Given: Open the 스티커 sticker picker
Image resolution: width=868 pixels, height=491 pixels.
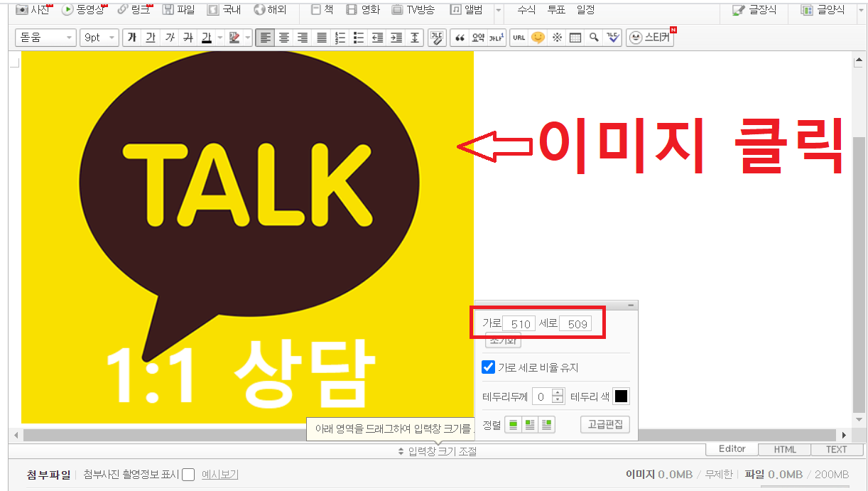Looking at the screenshot, I should tap(650, 38).
